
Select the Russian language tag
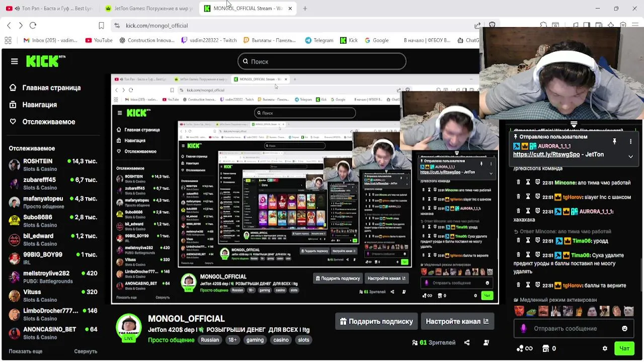210,340
